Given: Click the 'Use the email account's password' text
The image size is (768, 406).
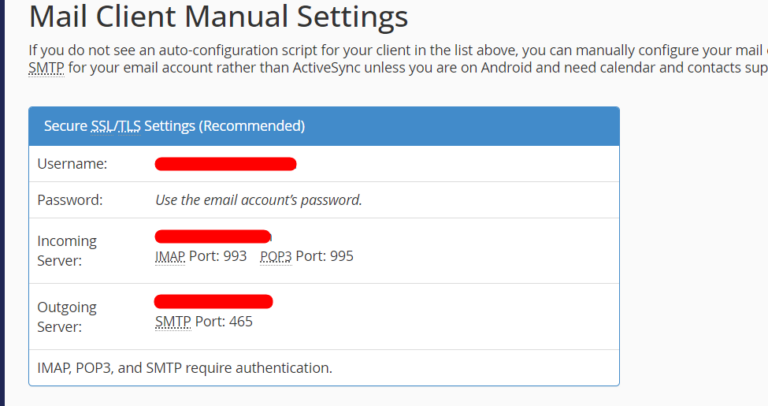Looking at the screenshot, I should [x=258, y=199].
